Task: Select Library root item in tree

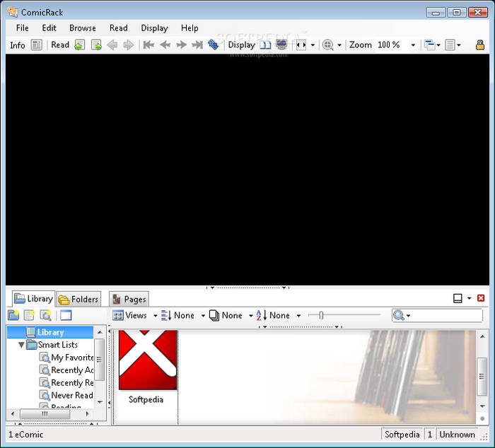Action: tap(50, 332)
